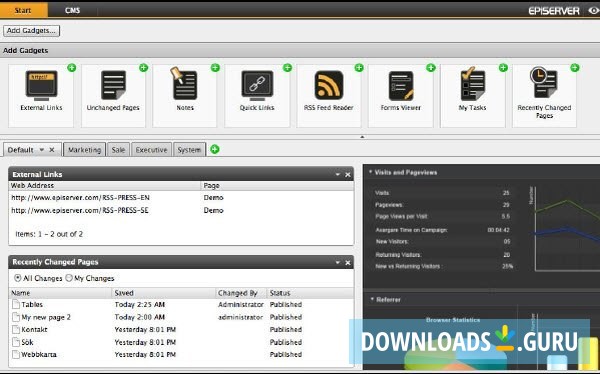Open the Recently Changed Pages gadget menu arrow
This screenshot has height=374, width=600.
[x=338, y=263]
